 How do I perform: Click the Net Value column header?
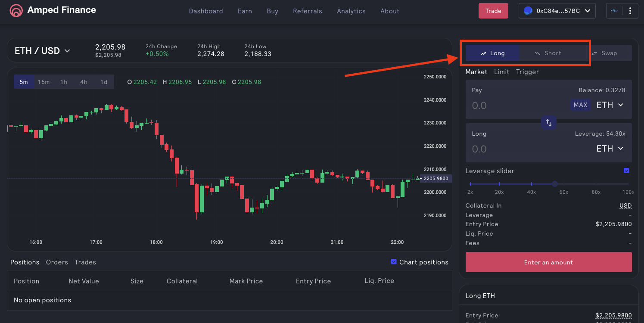(84, 281)
